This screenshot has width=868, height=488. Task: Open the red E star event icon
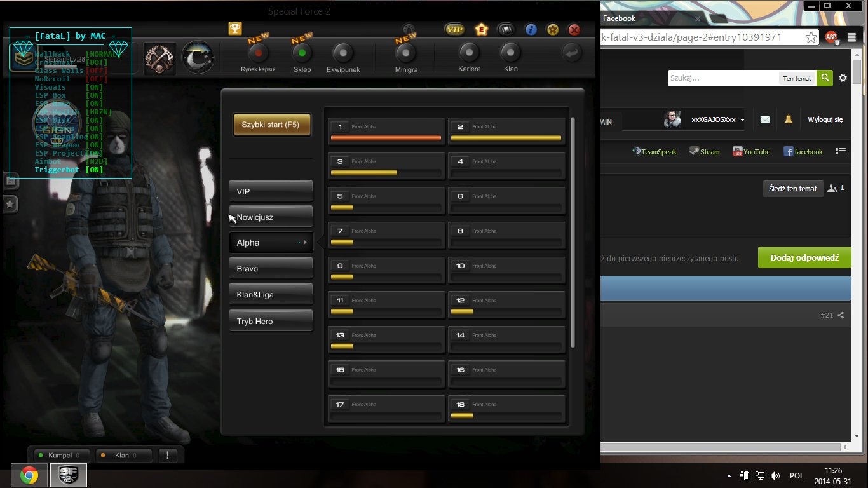[x=482, y=29]
